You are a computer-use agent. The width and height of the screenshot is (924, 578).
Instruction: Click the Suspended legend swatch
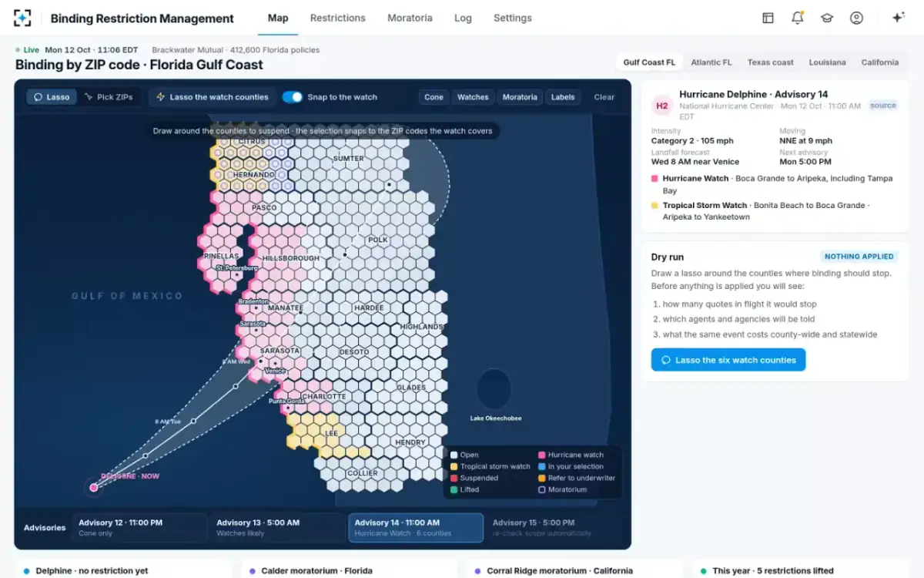454,478
